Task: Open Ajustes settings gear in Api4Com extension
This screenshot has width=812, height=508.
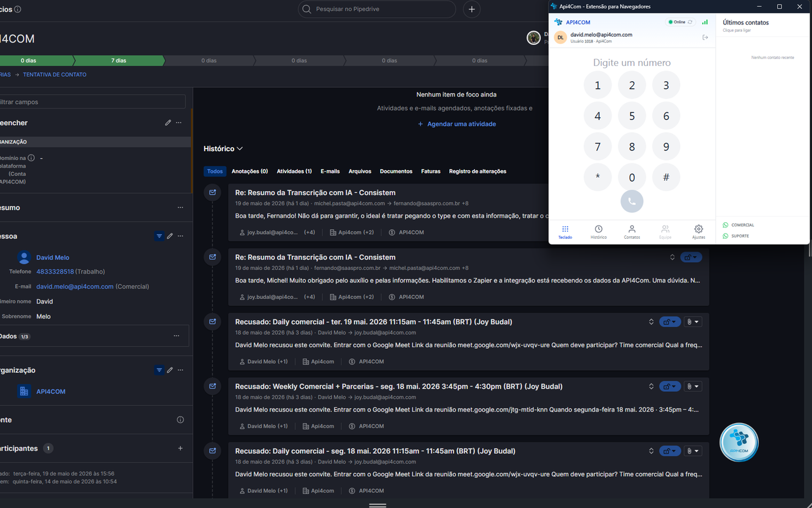Action: (698, 232)
